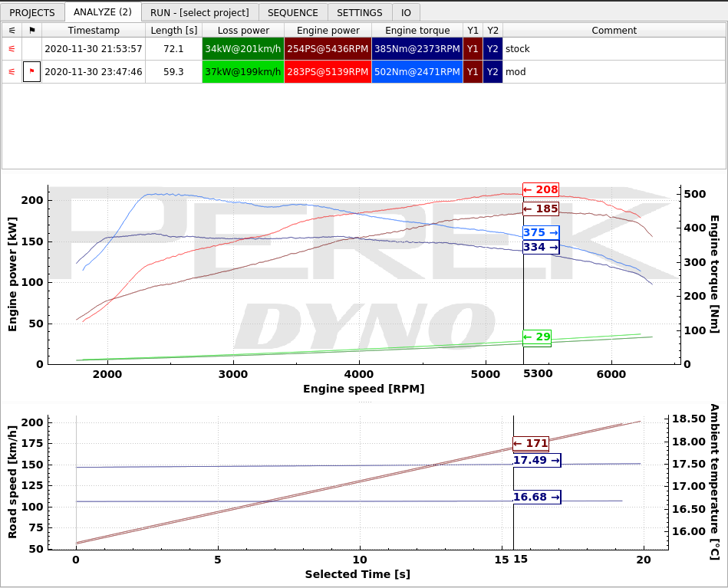The height and width of the screenshot is (588, 728).
Task: Click the 5300 RPM cursor marker label
Action: (x=538, y=374)
